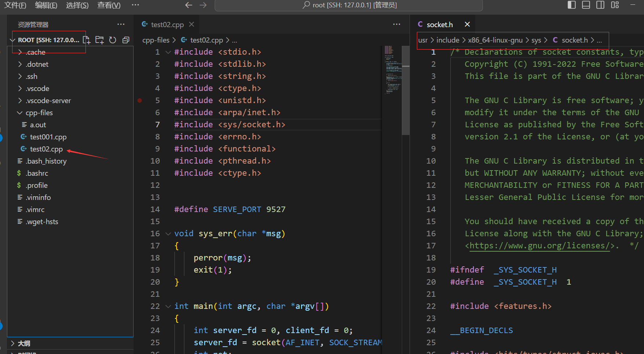Click the New Folder icon in explorer
The height and width of the screenshot is (354, 644).
point(99,40)
